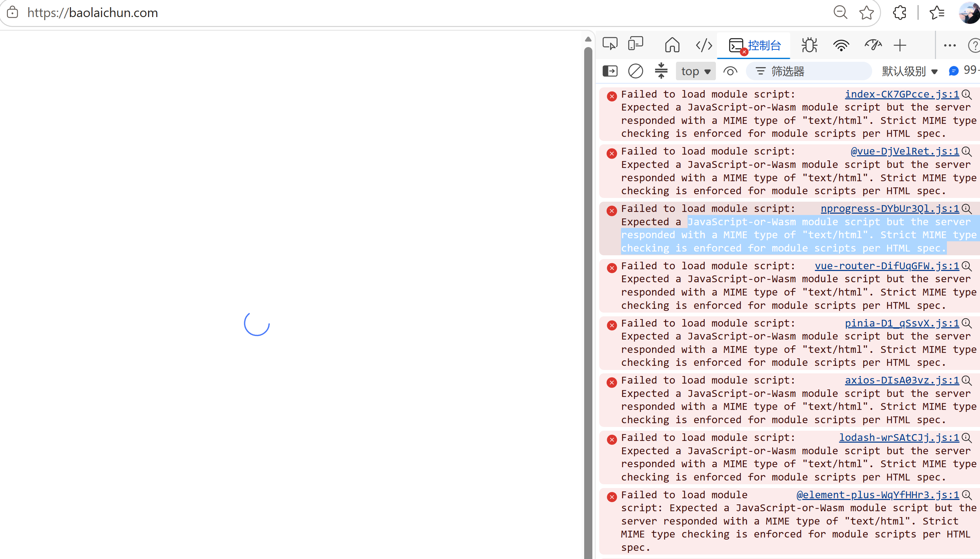Click search icon beside lodash-wrSAtCJj.js error
This screenshot has width=980, height=559.
967,438
